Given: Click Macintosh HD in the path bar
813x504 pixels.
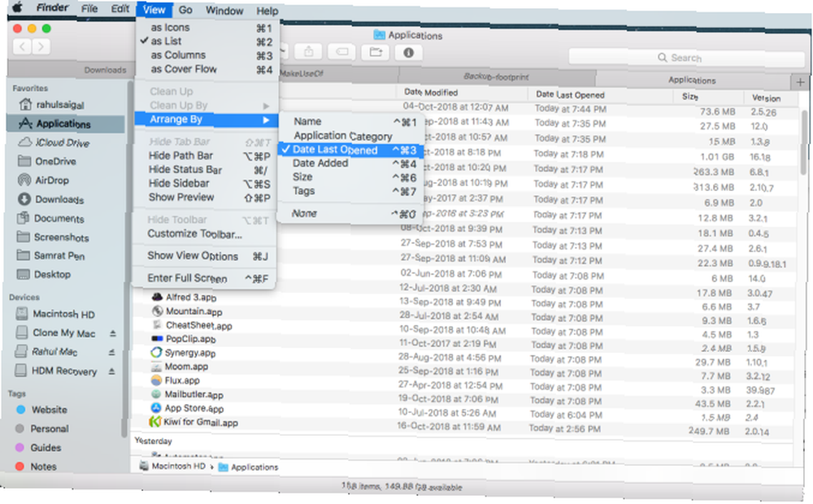Looking at the screenshot, I should [172, 466].
